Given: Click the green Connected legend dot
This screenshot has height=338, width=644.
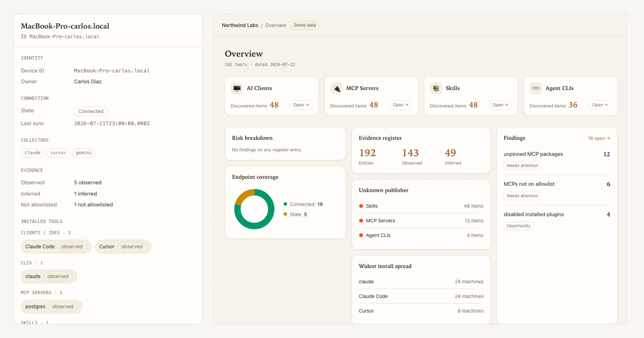Looking at the screenshot, I should [x=285, y=204].
